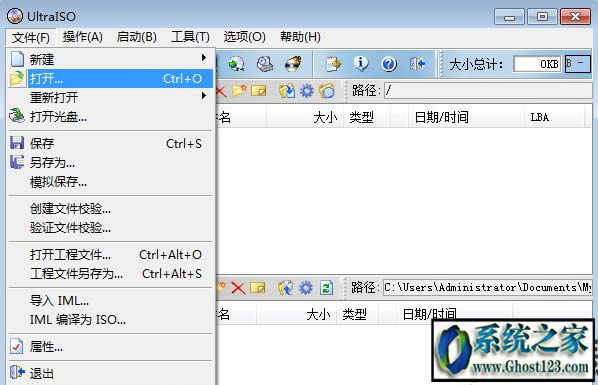Click the gear icon in upper pane toolbar
The width and height of the screenshot is (598, 385).
307,91
